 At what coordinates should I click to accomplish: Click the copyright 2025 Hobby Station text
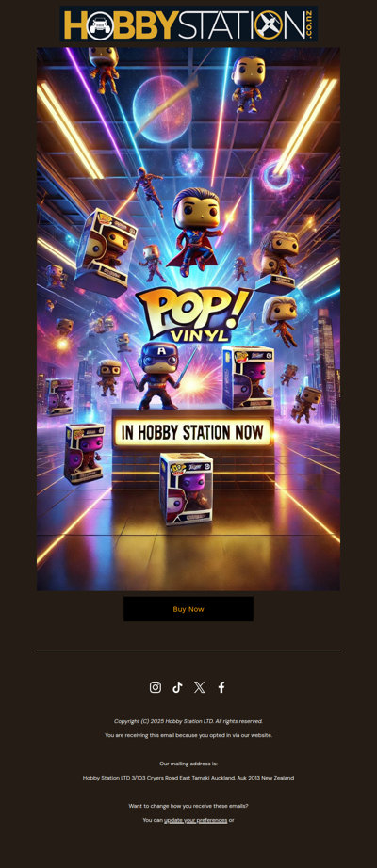[x=188, y=721]
